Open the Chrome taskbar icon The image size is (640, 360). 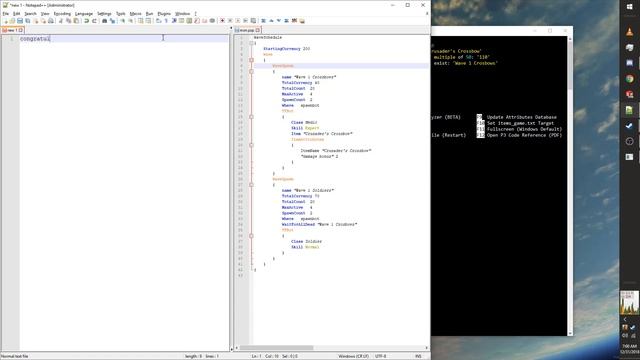click(x=629, y=79)
